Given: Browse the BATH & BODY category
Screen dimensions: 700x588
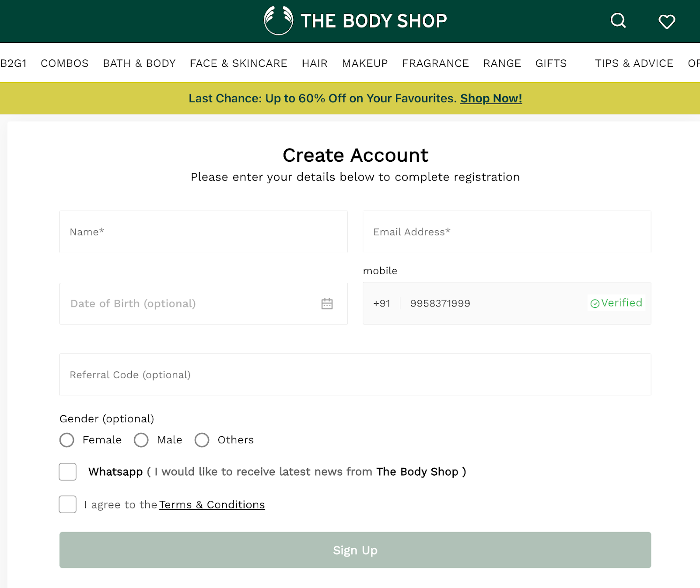Looking at the screenshot, I should tap(139, 63).
